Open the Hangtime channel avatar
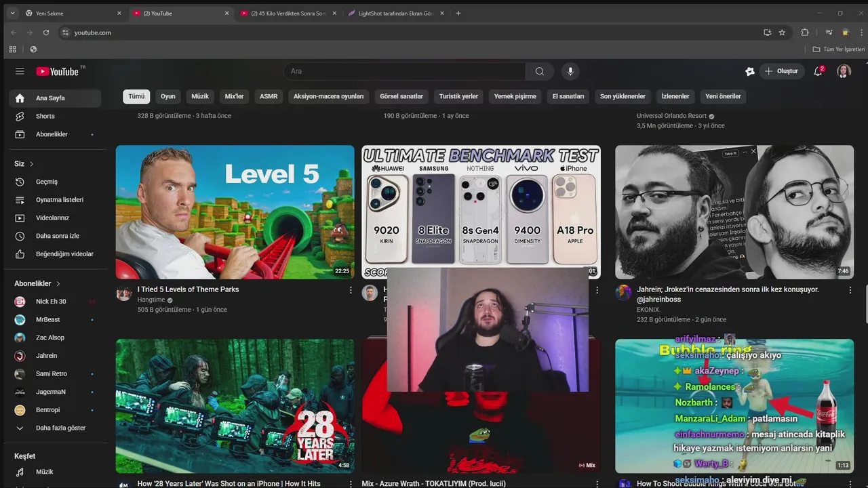 tap(123, 293)
